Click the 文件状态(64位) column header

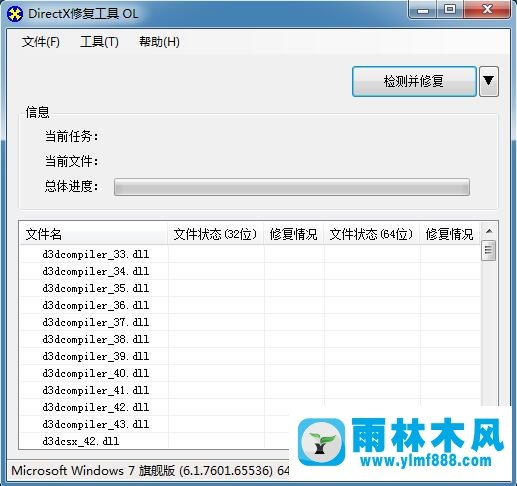[371, 234]
